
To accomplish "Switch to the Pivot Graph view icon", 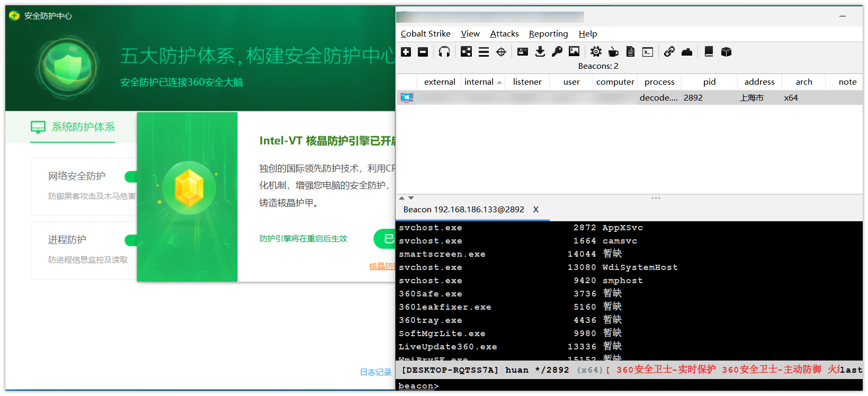I will 466,52.
